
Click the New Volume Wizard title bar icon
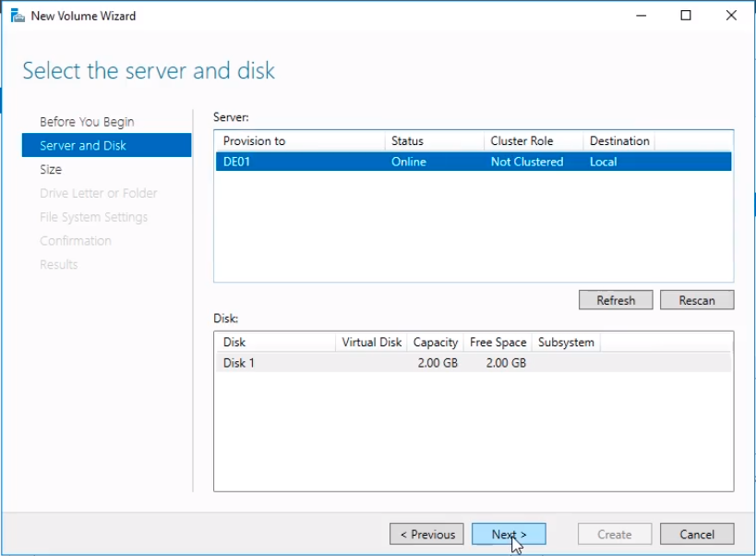pyautogui.click(x=17, y=16)
